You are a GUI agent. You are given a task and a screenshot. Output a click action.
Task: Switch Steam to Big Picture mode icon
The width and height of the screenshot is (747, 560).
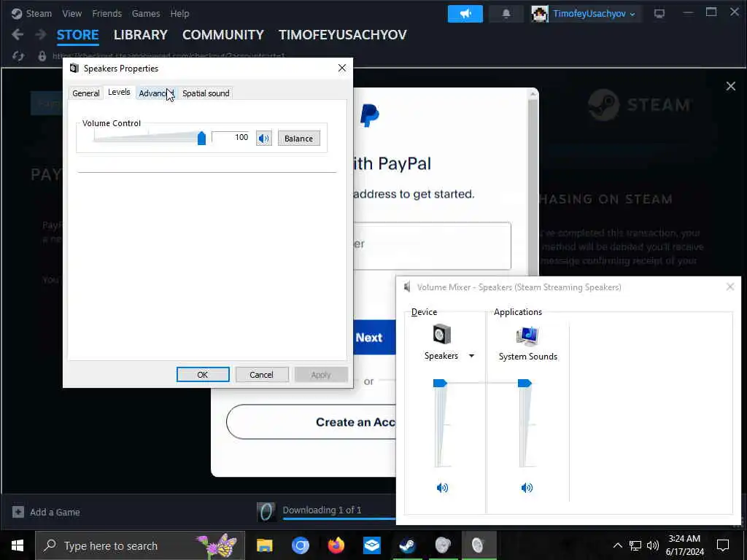click(x=659, y=14)
